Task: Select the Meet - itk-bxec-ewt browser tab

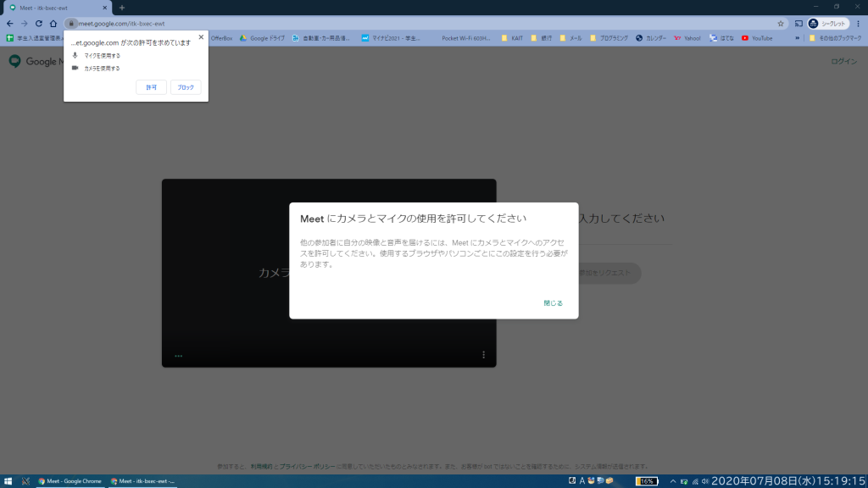Action: 57,8
